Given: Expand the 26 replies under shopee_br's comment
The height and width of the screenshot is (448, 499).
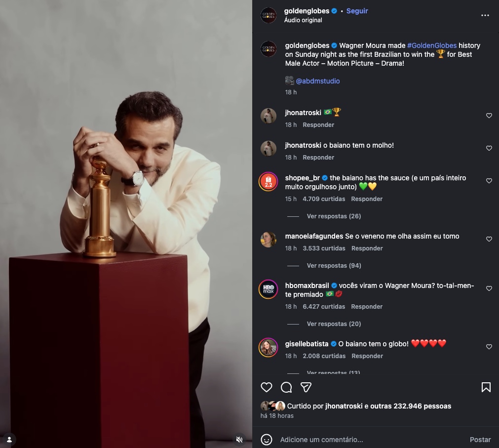Looking at the screenshot, I should point(334,216).
